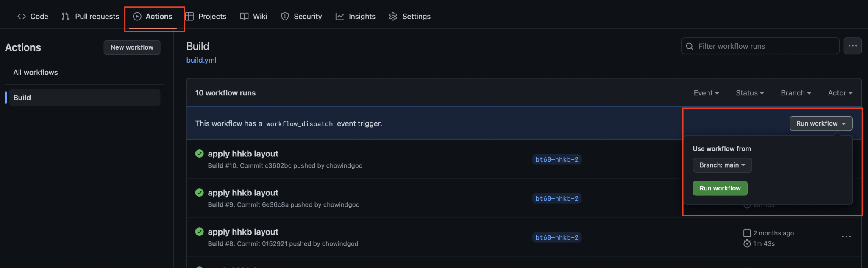Viewport: 868px width, 268px height.
Task: Expand the Status filter dropdown
Action: [749, 93]
